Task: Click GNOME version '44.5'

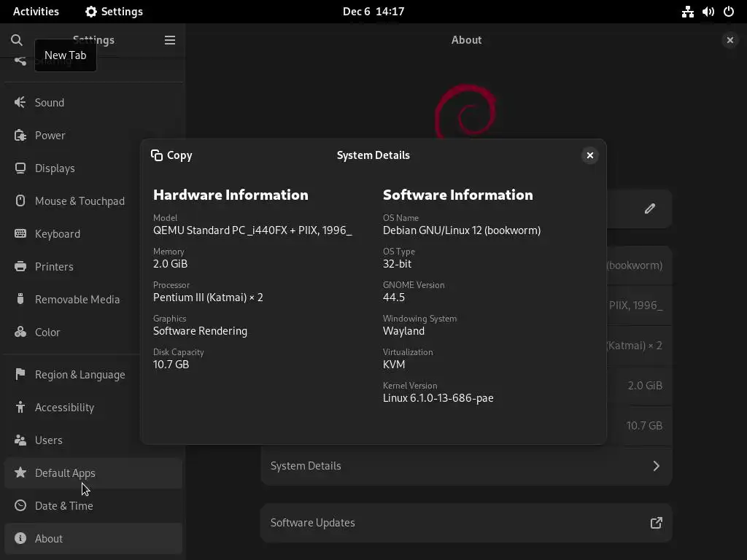Action: click(393, 297)
